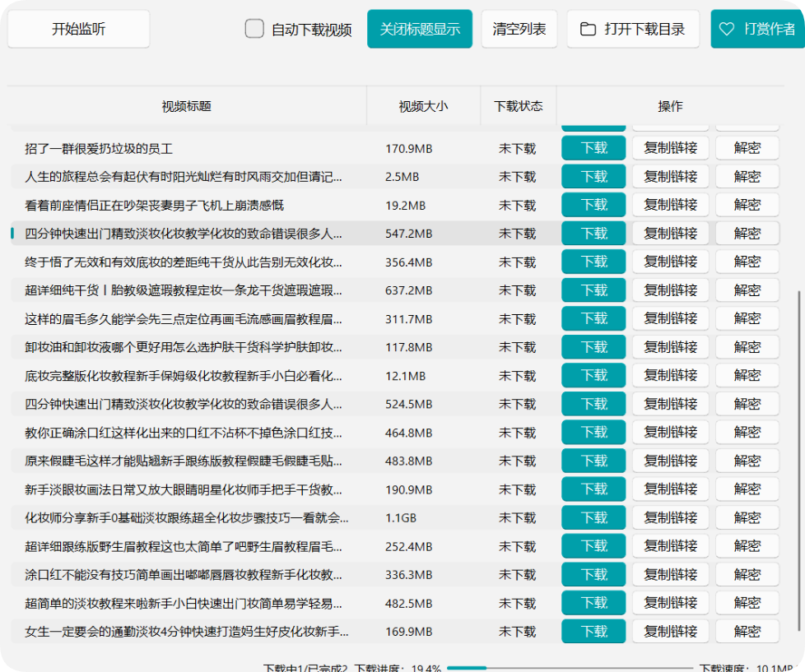Clear the list with 清空列表
The width and height of the screenshot is (805, 672).
(x=519, y=29)
